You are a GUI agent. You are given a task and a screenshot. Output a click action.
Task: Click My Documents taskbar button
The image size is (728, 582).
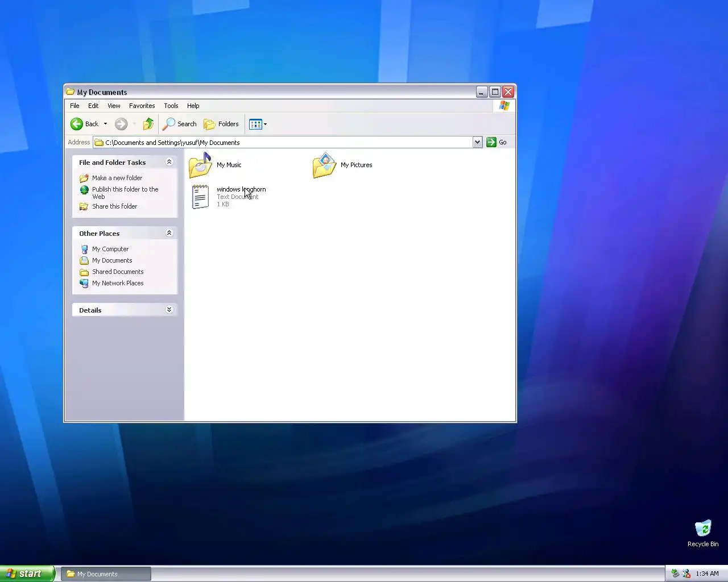tap(106, 574)
